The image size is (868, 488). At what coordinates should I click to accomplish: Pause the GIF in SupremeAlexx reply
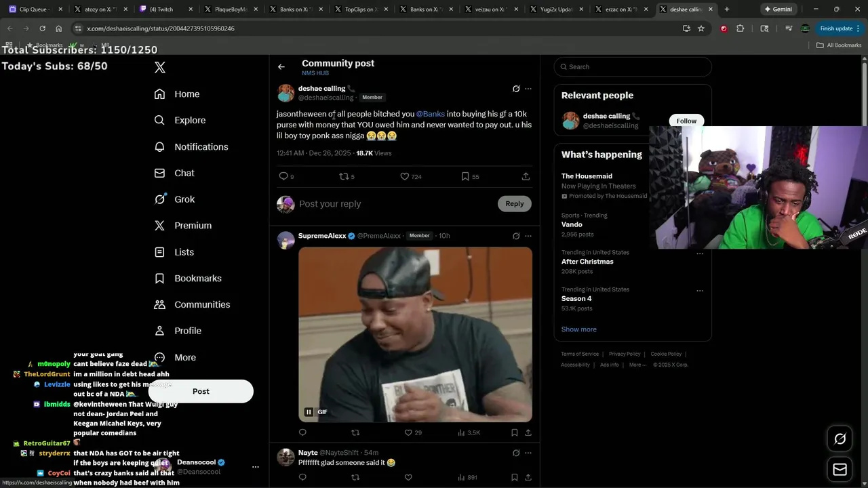(x=309, y=412)
